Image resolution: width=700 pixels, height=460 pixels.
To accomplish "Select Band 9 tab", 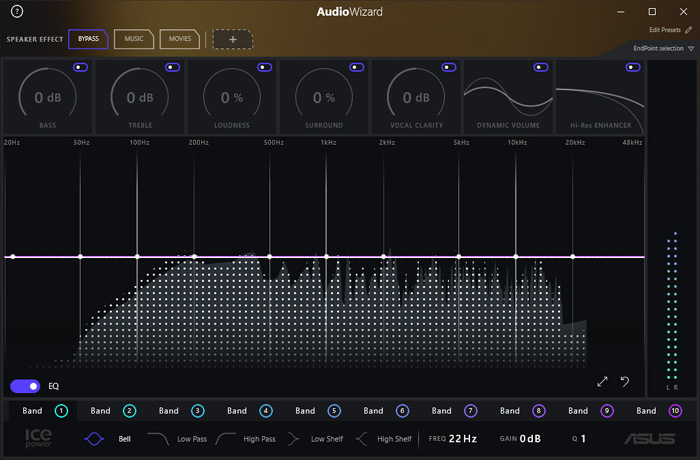I will pyautogui.click(x=591, y=411).
